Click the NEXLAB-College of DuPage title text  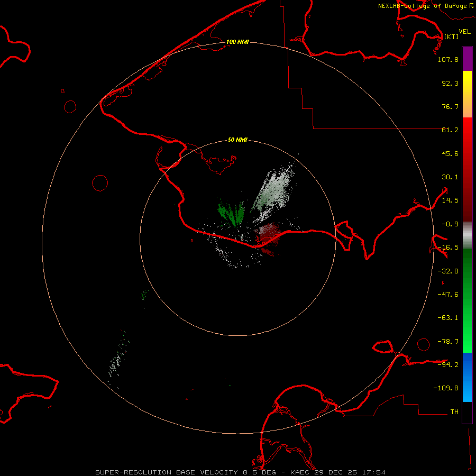(x=422, y=6)
